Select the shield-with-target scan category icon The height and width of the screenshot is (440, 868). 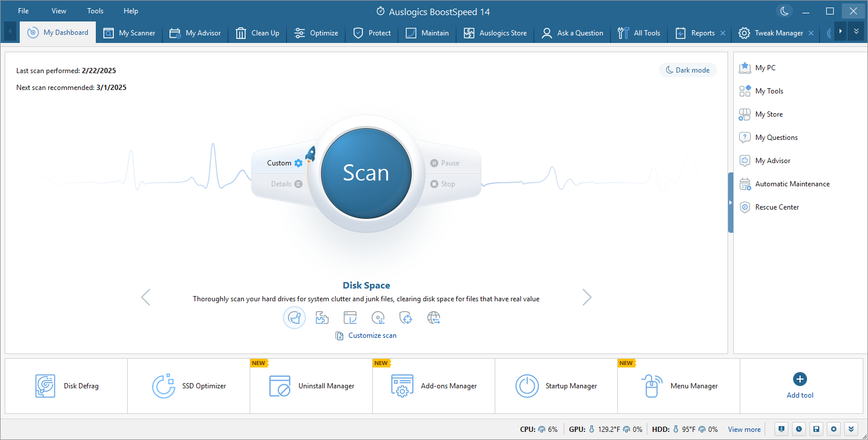click(x=406, y=318)
